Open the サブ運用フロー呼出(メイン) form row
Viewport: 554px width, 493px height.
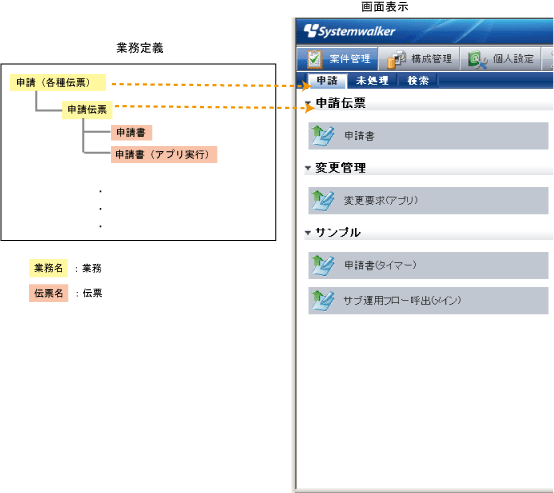coord(428,300)
